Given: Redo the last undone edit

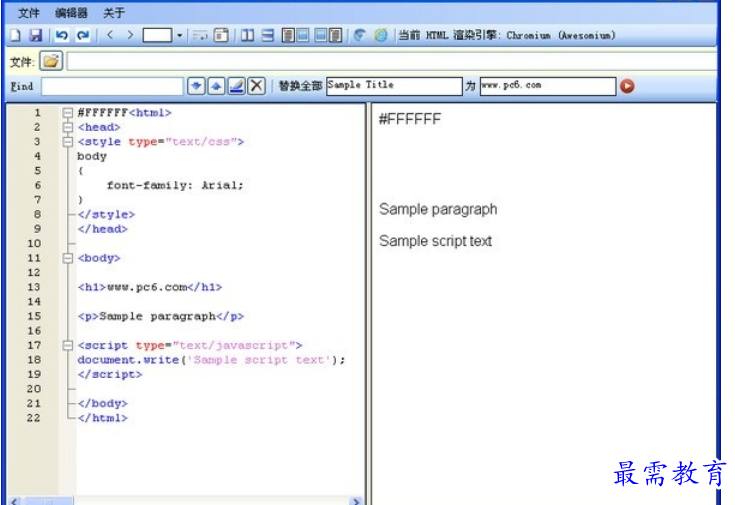Looking at the screenshot, I should 83,35.
